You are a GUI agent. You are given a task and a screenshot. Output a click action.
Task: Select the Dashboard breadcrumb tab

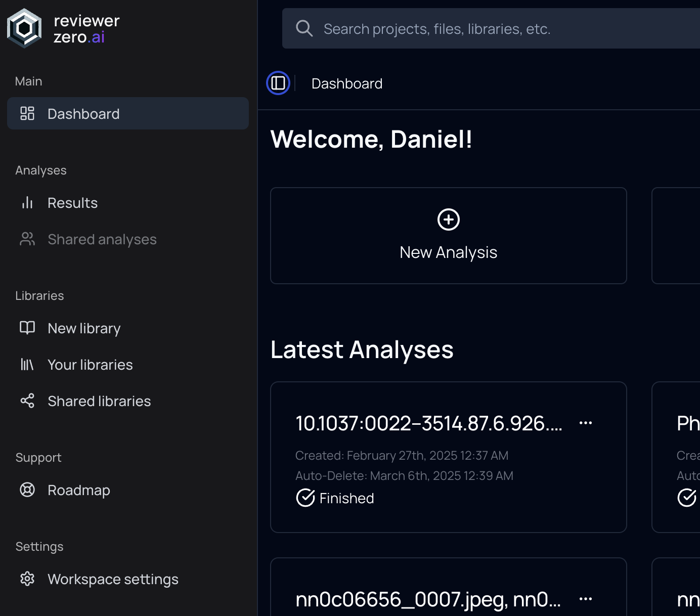347,83
